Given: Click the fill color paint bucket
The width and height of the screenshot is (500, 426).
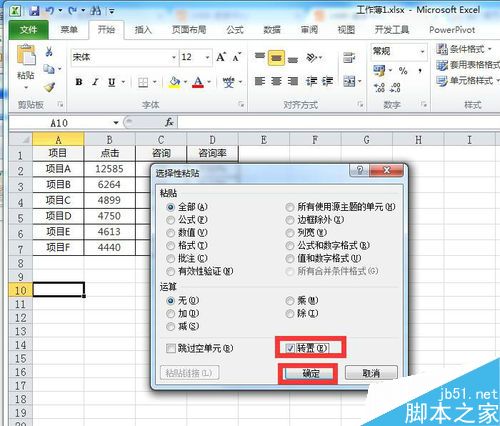Looking at the screenshot, I should pos(175,82).
